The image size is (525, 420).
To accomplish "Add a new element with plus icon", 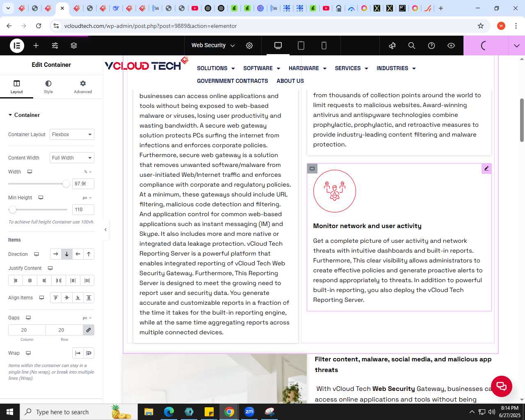I will click(x=36, y=46).
